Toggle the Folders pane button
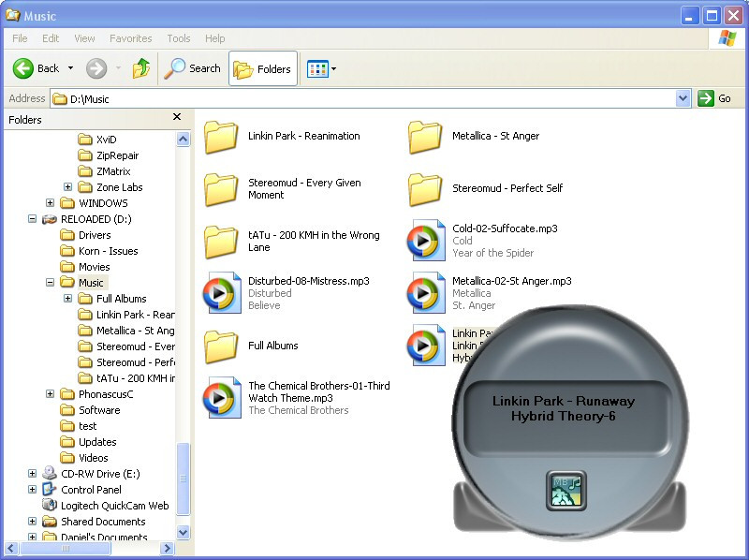This screenshot has height=560, width=749. pos(263,68)
